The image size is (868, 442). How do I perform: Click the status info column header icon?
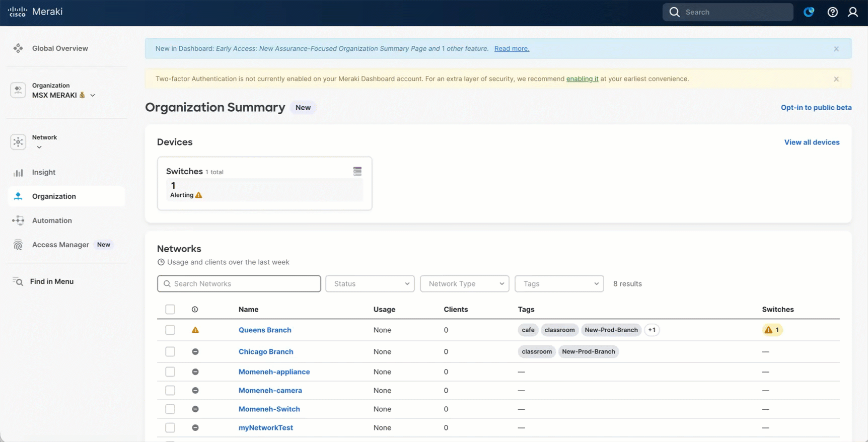[x=195, y=310]
